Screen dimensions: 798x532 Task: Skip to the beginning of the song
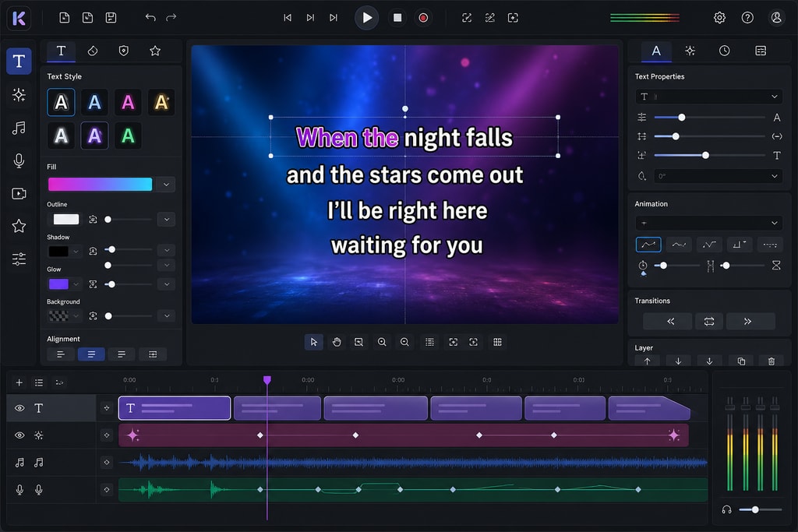coord(288,18)
